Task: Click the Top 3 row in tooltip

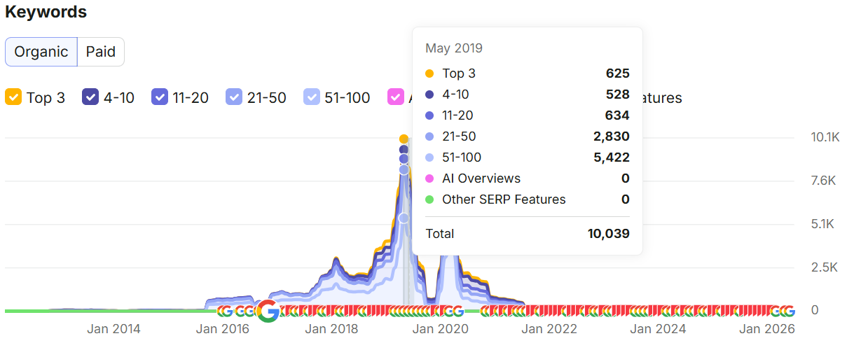Action: pos(528,73)
